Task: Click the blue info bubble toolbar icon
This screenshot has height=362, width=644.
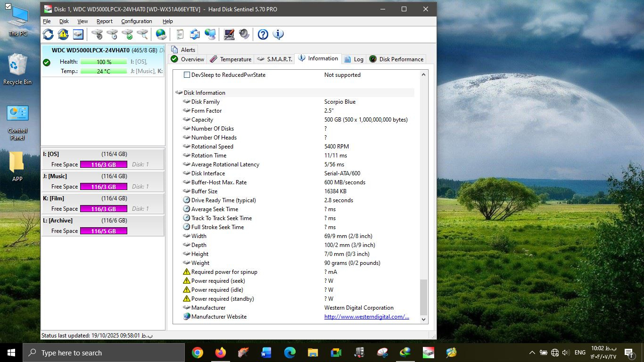Action: click(x=278, y=34)
